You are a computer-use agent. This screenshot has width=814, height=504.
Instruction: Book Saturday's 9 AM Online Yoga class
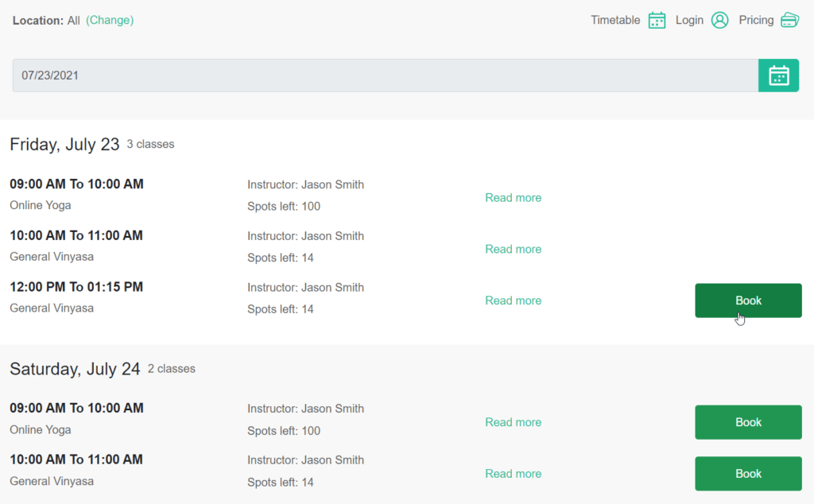pos(748,421)
